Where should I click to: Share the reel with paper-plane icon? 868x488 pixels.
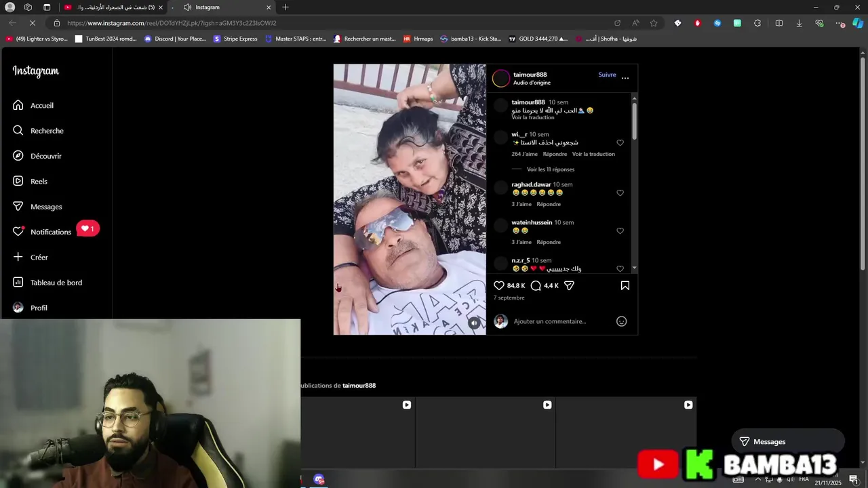(x=570, y=285)
